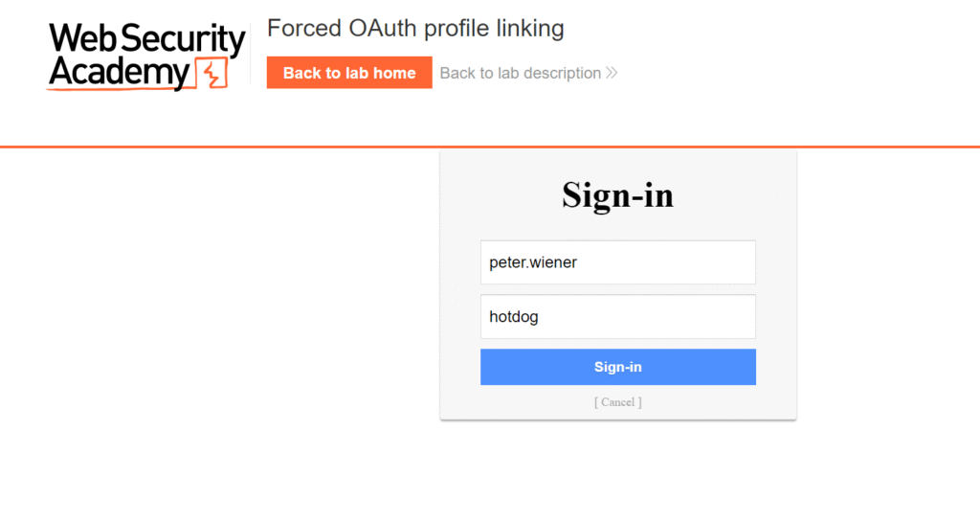Click the Sign-in heading text
Image resolution: width=980 pixels, height=522 pixels.
click(617, 195)
